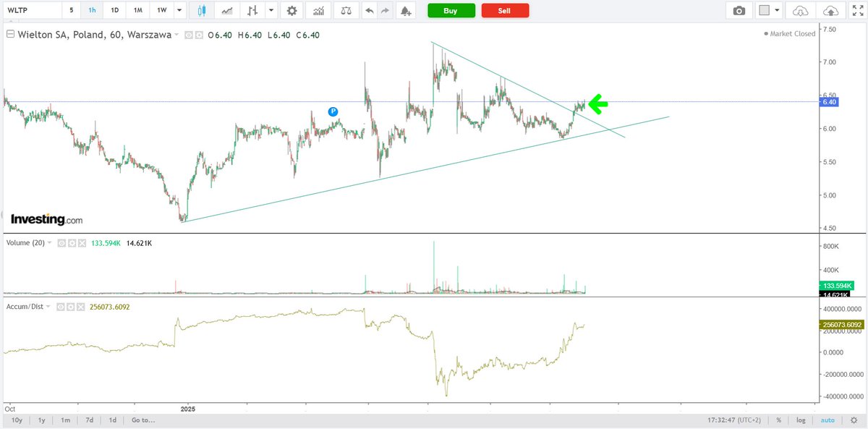Toggle percentage scale button
This screenshot has width=868, height=429.
[779, 420]
